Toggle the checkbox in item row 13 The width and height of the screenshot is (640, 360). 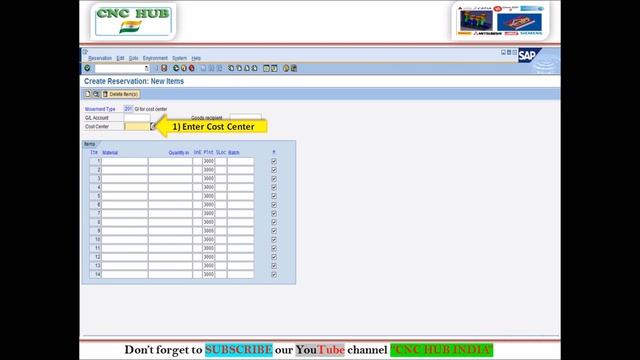274,266
